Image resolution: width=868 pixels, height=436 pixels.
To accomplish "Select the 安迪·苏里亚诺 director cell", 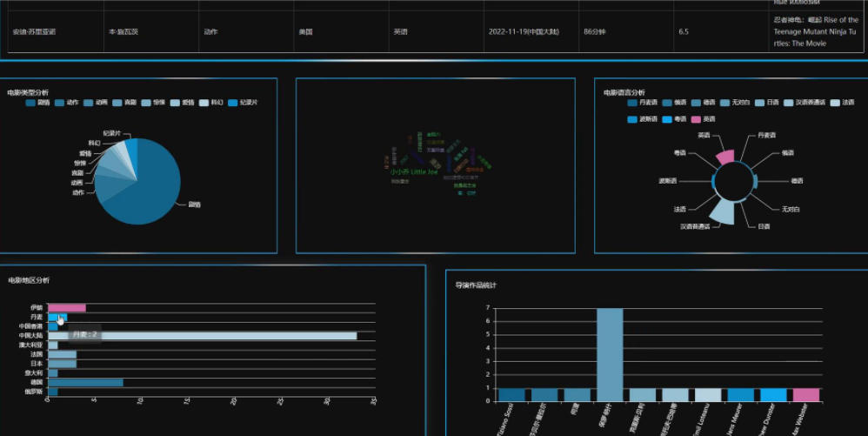I will pos(34,31).
